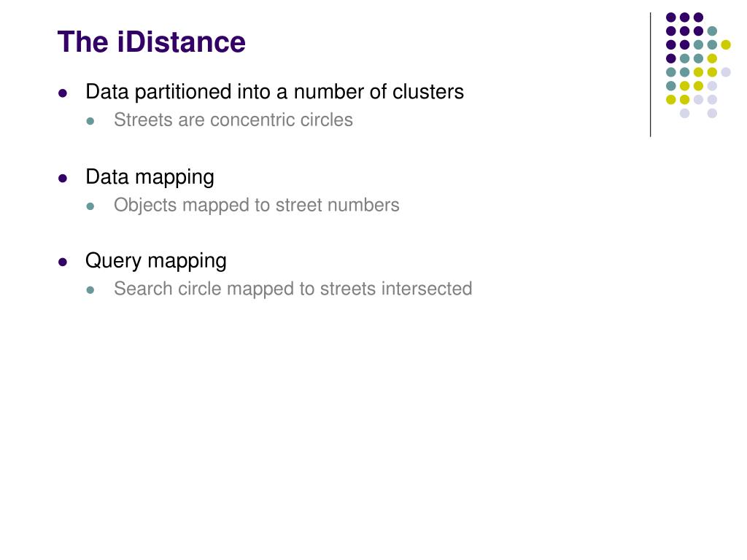Click purple bullet before 'Data mapping'
The height and width of the screenshot is (560, 747).
pyautogui.click(x=63, y=179)
